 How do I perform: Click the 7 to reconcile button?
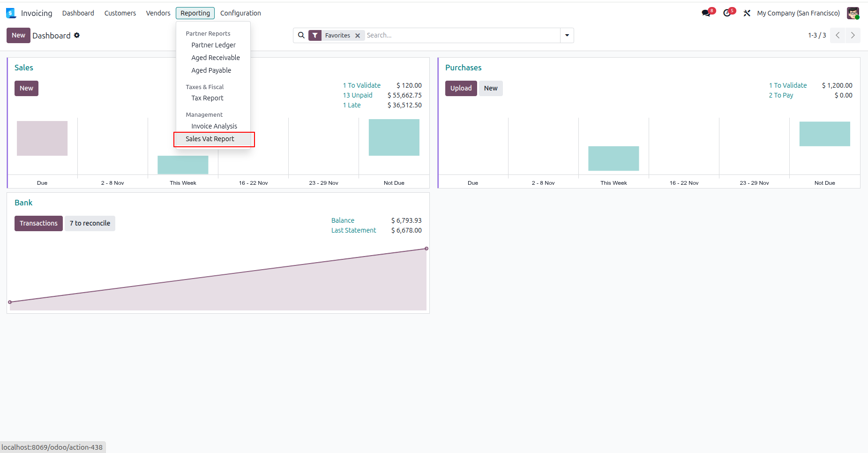point(90,223)
